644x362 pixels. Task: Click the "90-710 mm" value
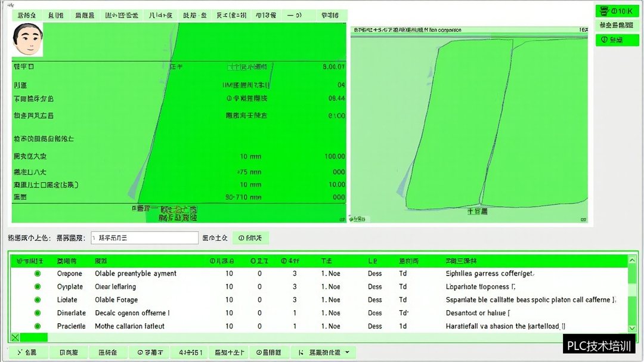pyautogui.click(x=243, y=197)
